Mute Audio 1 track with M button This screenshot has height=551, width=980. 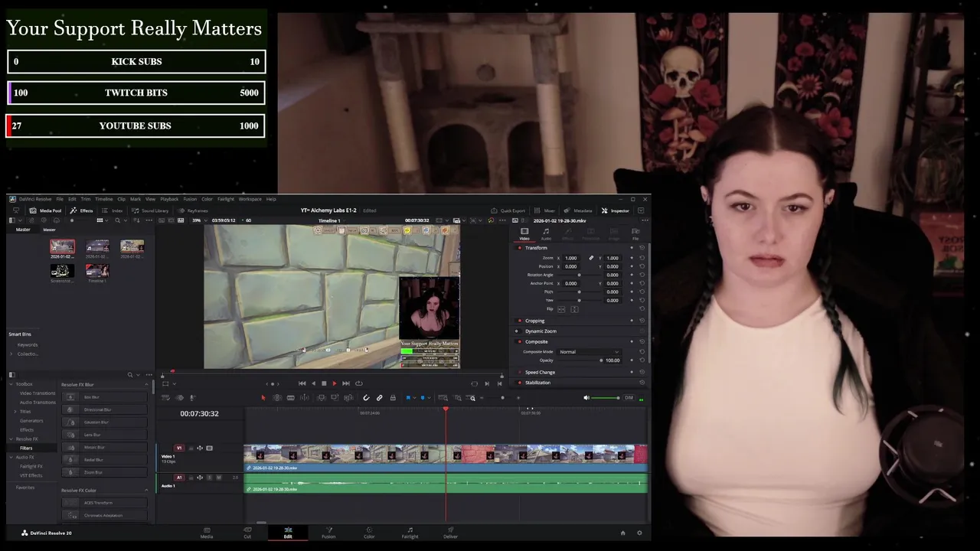(218, 478)
